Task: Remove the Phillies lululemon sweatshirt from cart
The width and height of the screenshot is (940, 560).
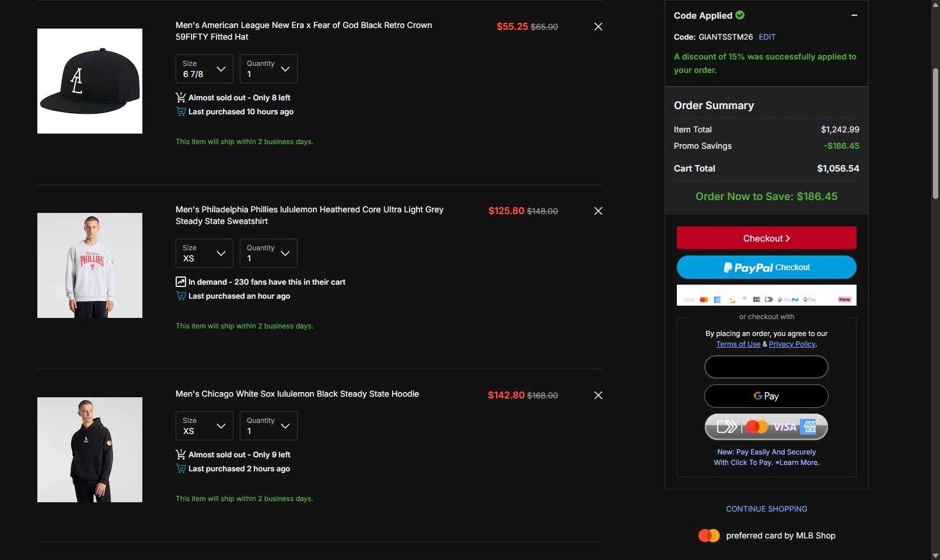Action: (x=598, y=211)
